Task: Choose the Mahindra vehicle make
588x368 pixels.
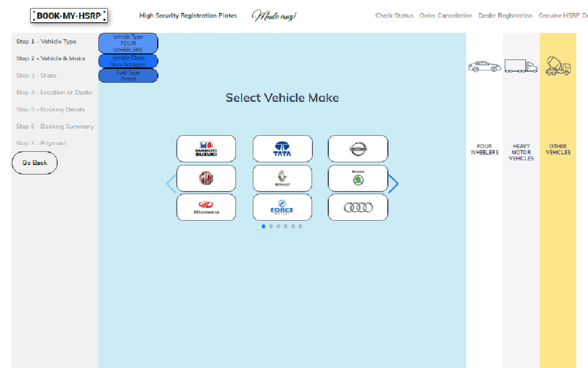Action: (x=206, y=207)
